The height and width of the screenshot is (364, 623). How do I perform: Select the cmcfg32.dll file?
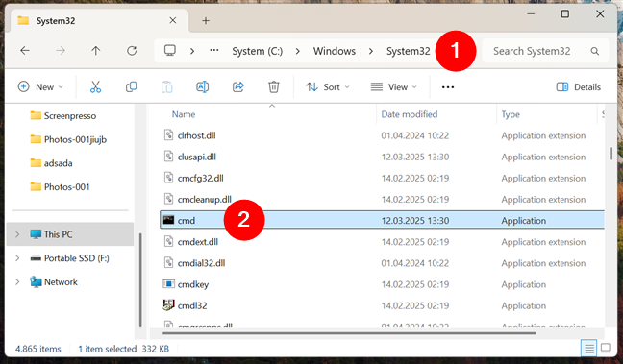(x=200, y=178)
